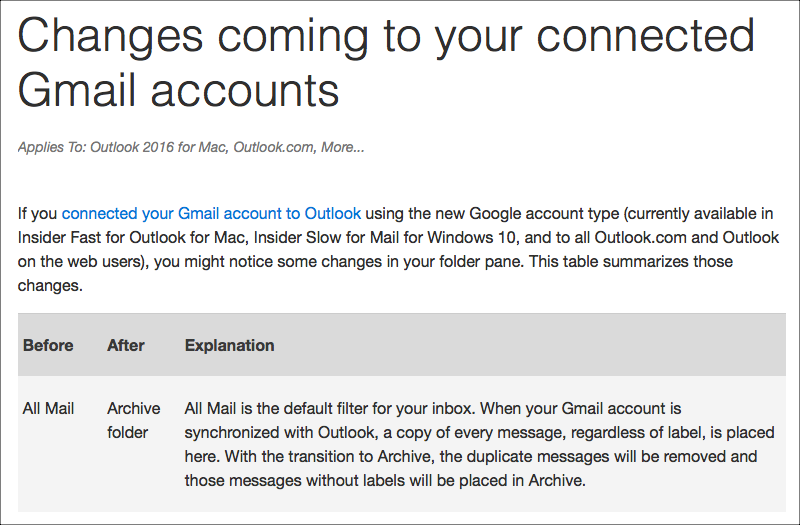Click the Before column header
Screen dimensions: 800x525
pos(48,345)
